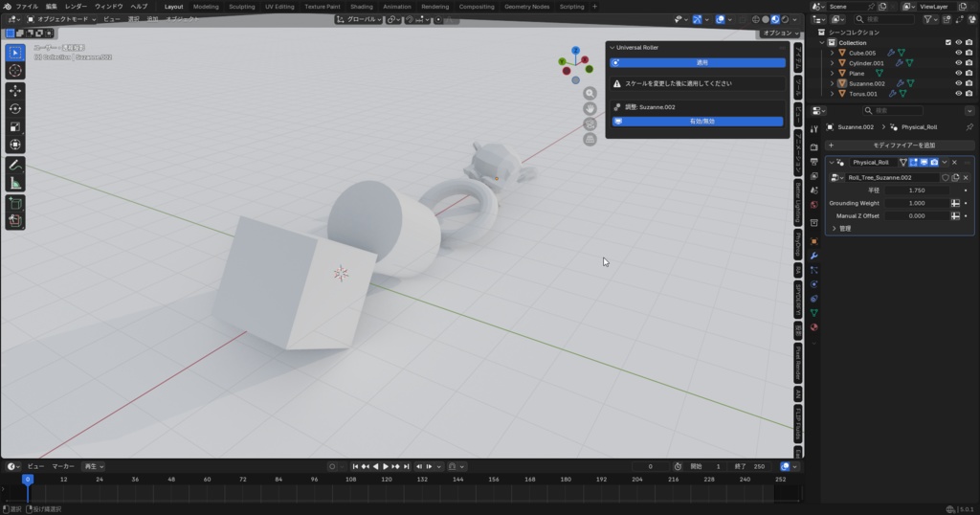Toggle Torus.001 viewport visibility
Viewport: 980px width, 515px height.
(958, 94)
